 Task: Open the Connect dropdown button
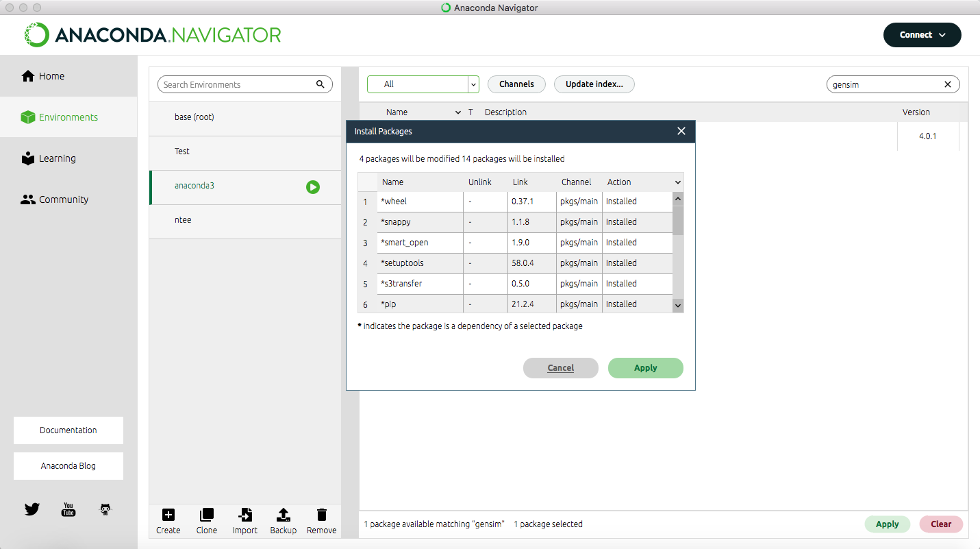click(922, 35)
